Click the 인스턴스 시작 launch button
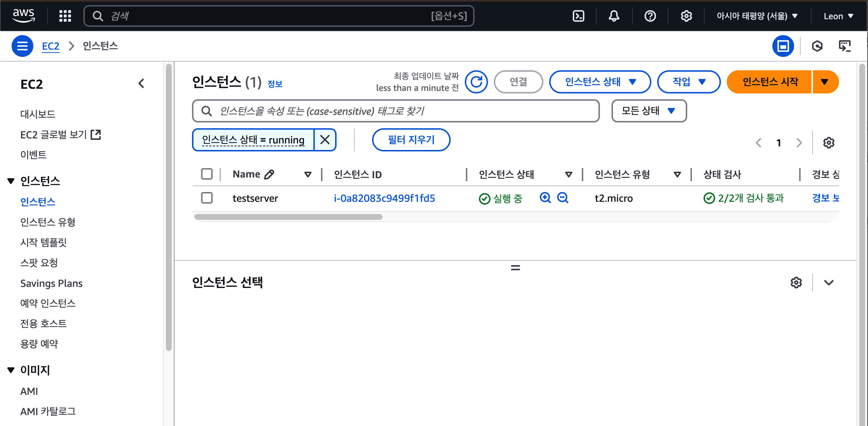Viewport: 868px width, 426px height. (769, 82)
